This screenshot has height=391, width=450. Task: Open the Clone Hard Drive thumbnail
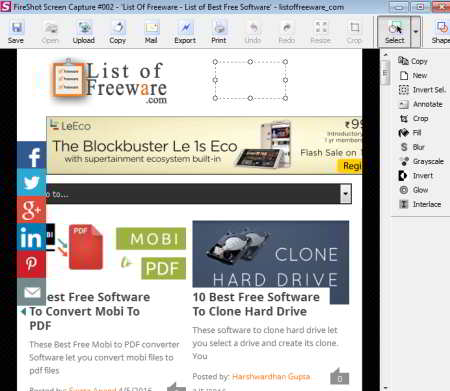[x=271, y=254]
